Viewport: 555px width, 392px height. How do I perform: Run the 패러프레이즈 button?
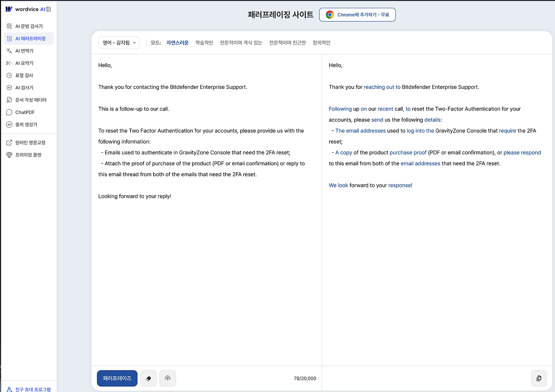117,379
